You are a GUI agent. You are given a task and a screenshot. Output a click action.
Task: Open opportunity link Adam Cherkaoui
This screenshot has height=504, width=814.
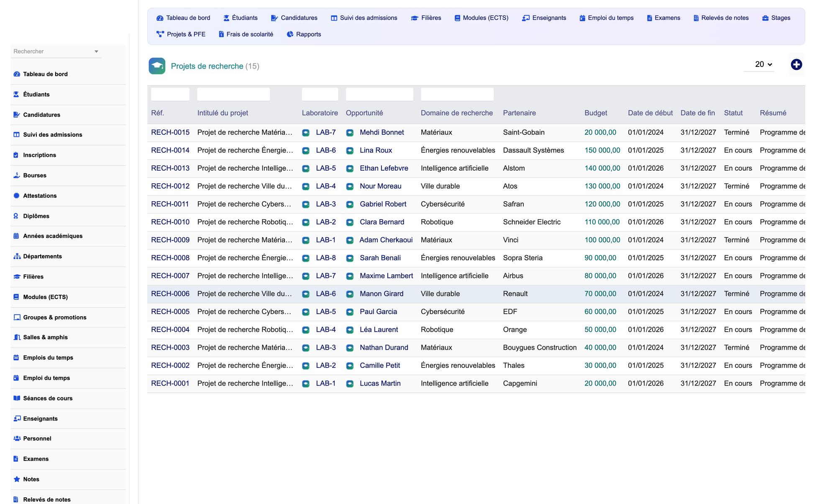point(386,240)
